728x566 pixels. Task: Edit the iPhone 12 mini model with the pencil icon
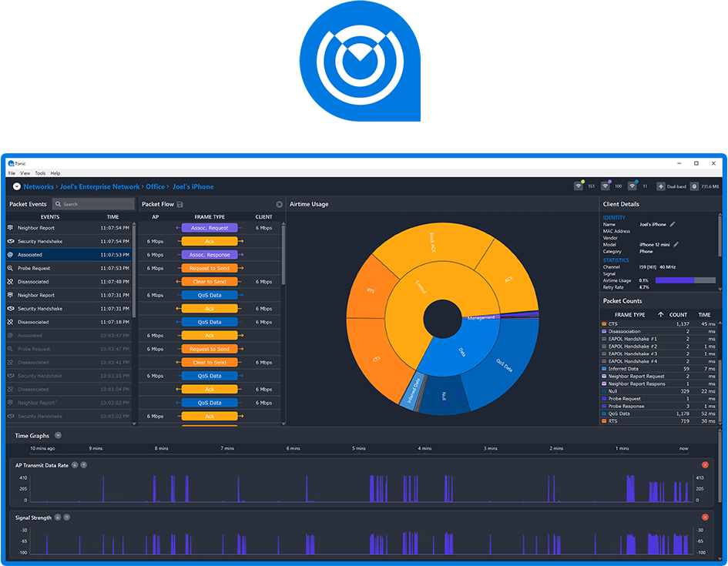tap(676, 245)
